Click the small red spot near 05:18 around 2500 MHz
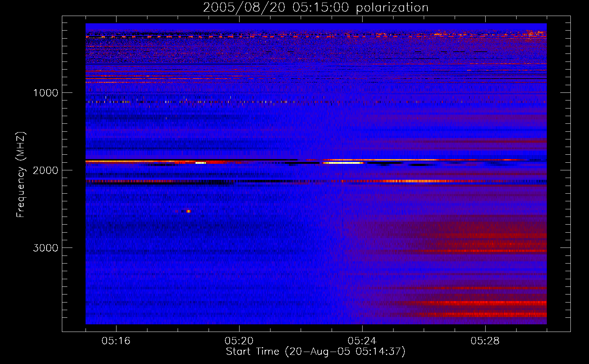The height and width of the screenshot is (364, 589). click(188, 211)
